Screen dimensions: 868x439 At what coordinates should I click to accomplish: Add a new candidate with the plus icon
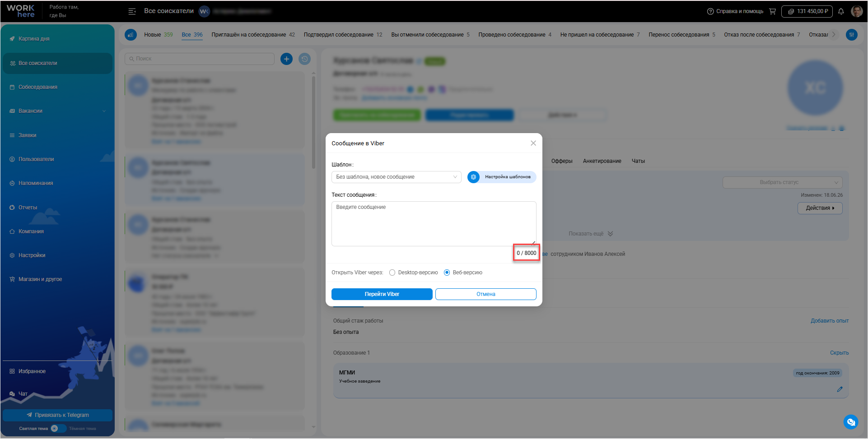click(286, 59)
